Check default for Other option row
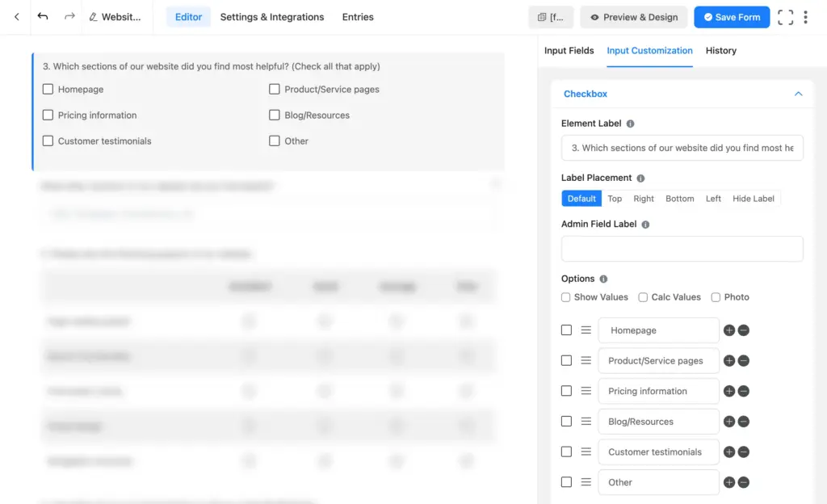Image resolution: width=827 pixels, height=504 pixels. click(566, 482)
